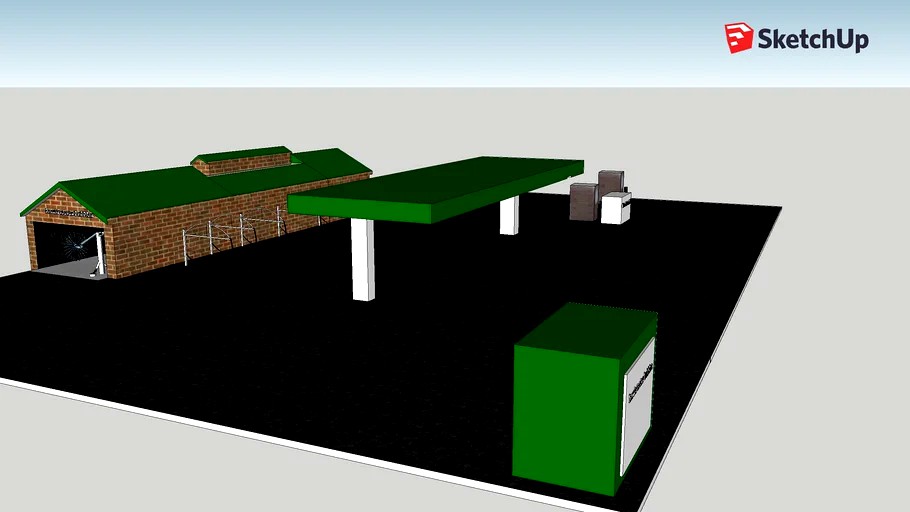910x512 pixels.
Task: Click the nearer white canopy support pillar
Action: [363, 259]
